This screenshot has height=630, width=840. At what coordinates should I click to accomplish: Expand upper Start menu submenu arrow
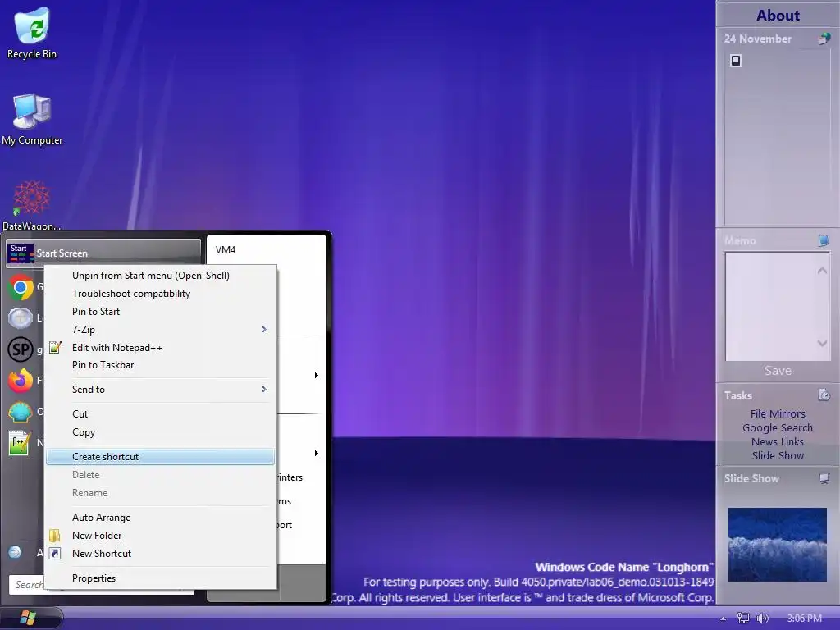coord(317,375)
